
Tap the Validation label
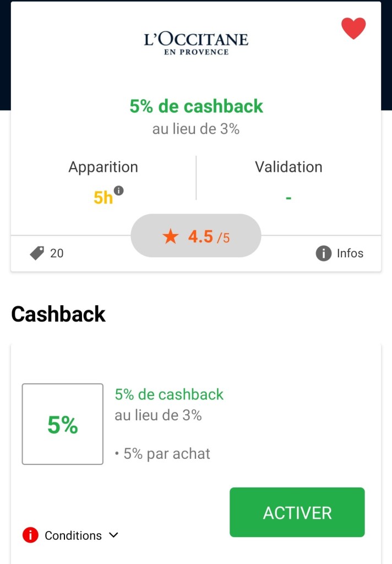click(288, 167)
